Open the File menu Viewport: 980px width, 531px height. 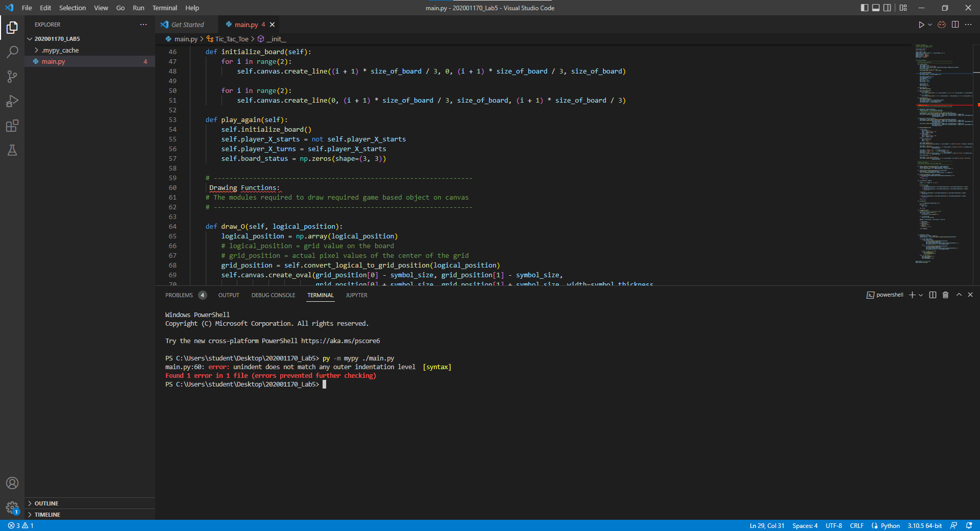[27, 8]
